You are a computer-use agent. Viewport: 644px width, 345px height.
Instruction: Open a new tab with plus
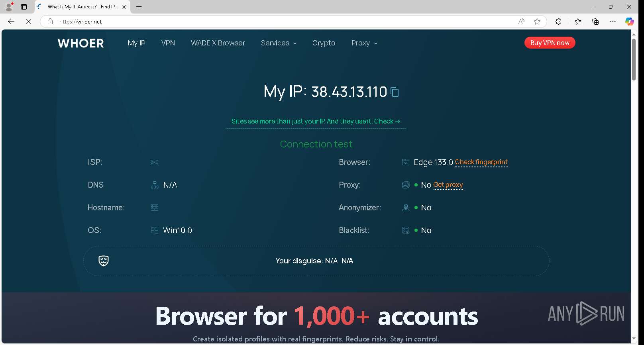pos(139,7)
